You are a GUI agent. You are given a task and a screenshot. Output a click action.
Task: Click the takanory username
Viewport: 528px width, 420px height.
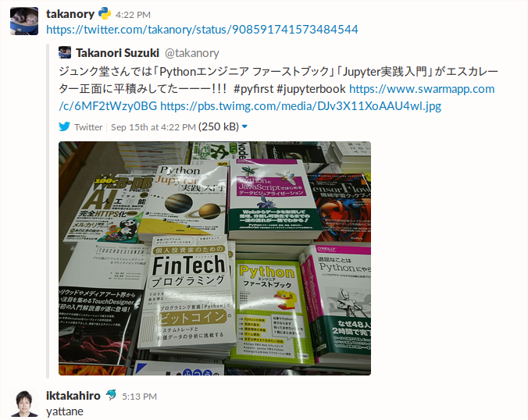(70, 14)
